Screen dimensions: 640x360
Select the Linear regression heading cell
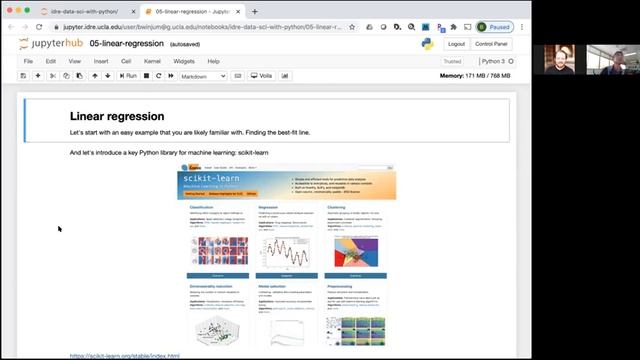(267, 121)
